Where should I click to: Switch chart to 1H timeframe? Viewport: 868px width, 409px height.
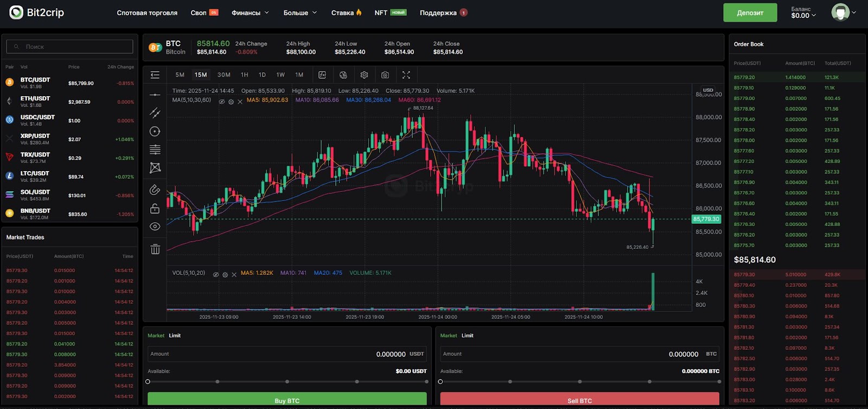coord(245,75)
